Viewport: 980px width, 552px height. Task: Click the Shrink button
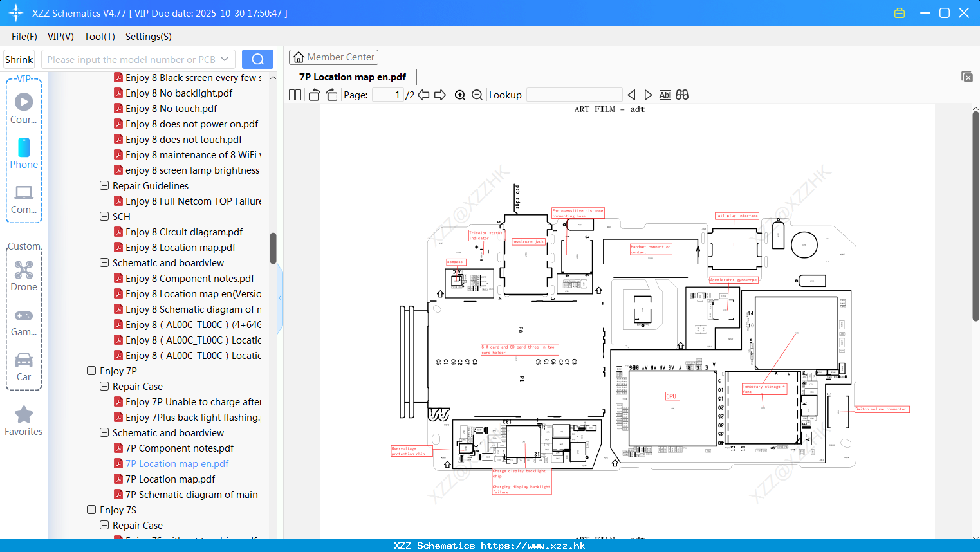(19, 59)
